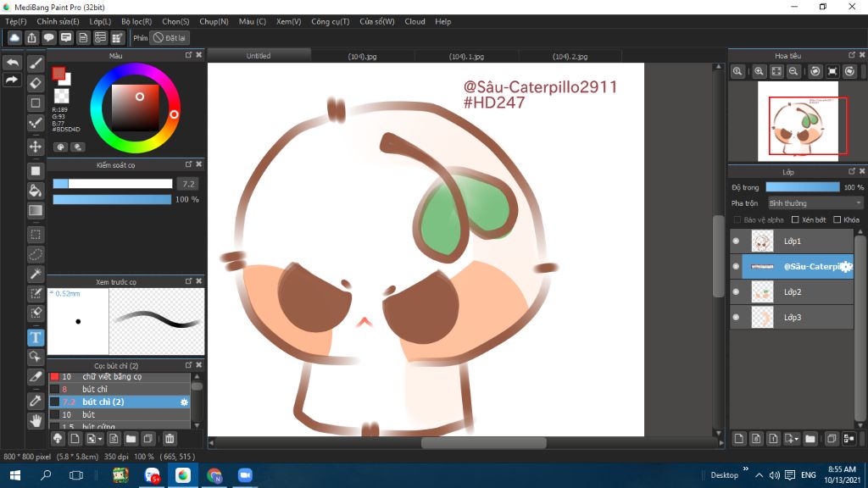Select the Gradient tool
The width and height of the screenshot is (868, 488).
point(36,210)
